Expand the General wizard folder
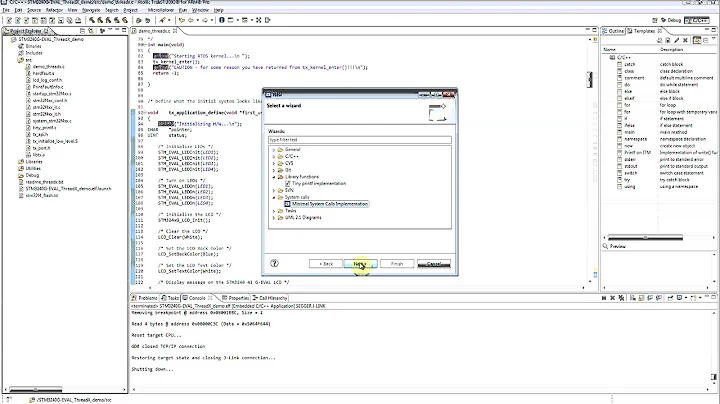The width and height of the screenshot is (720, 404). click(x=274, y=150)
